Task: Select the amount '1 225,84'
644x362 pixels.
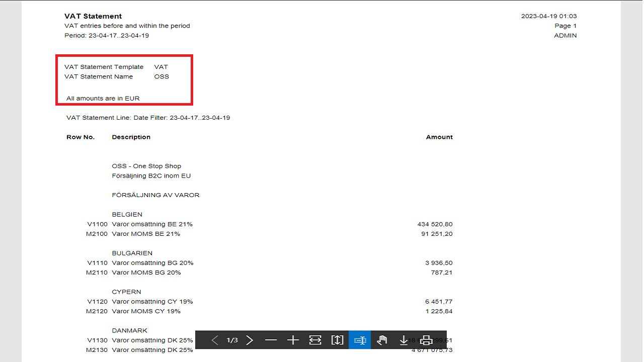Action: pos(439,311)
